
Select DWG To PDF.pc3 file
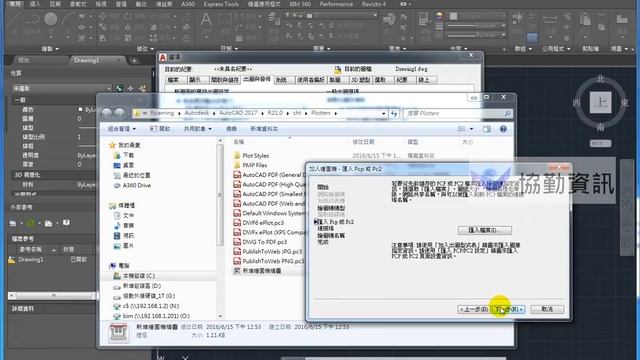(x=260, y=242)
